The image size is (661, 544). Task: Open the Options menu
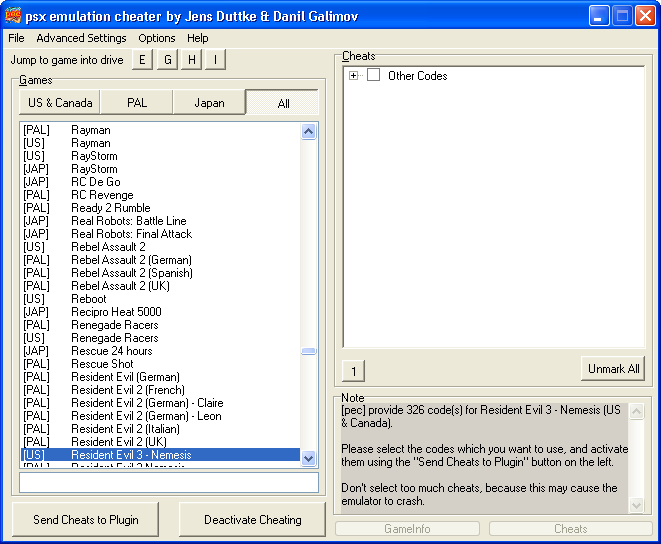(x=157, y=38)
